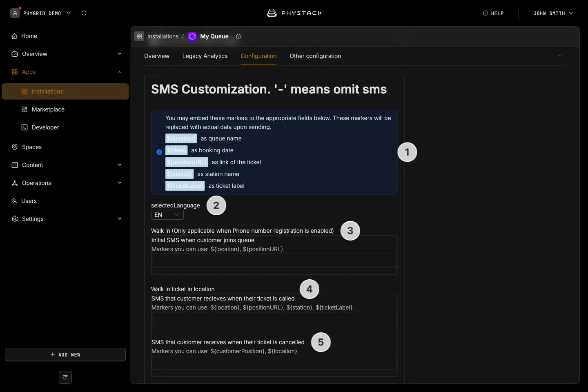
Task: Click the Spaces location pin icon
Action: (x=15, y=147)
